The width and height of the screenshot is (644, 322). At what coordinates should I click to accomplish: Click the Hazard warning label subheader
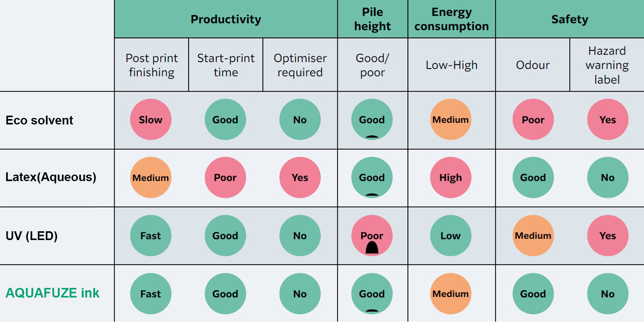coord(607,65)
